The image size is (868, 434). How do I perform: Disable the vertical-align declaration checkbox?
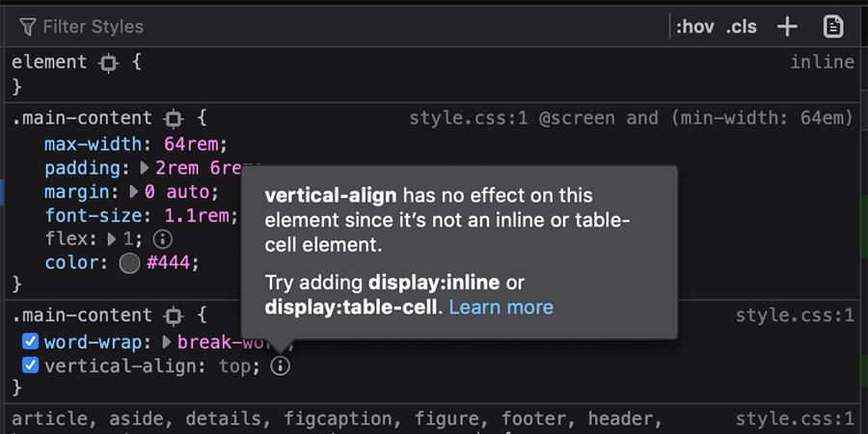pyautogui.click(x=30, y=366)
